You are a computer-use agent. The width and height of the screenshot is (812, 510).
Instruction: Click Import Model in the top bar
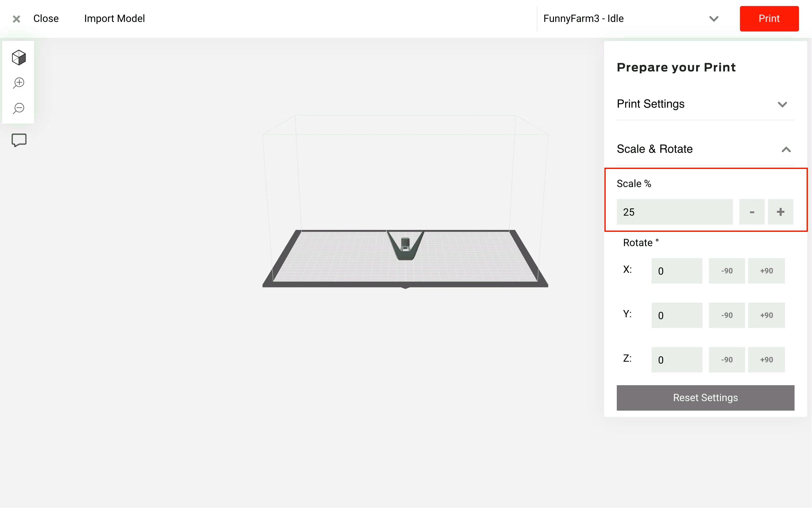click(115, 18)
